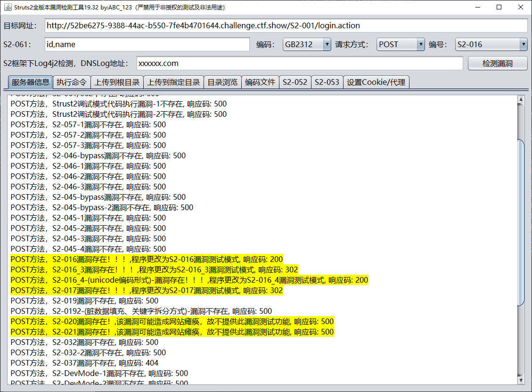Click the highlighted S2-016漏洞存在 200 result line
This screenshot has width=532, height=392.
click(x=147, y=260)
